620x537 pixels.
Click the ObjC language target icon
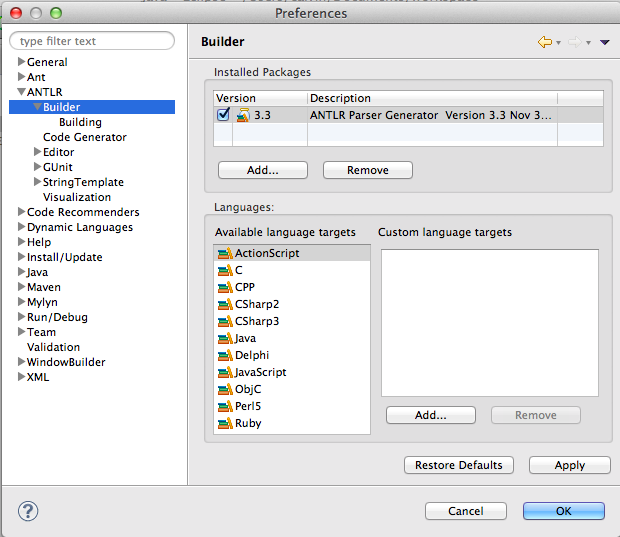point(225,389)
